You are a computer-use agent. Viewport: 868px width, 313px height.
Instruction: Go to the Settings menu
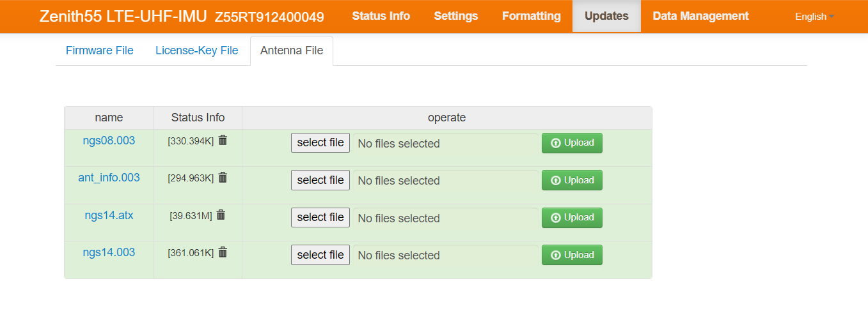455,16
